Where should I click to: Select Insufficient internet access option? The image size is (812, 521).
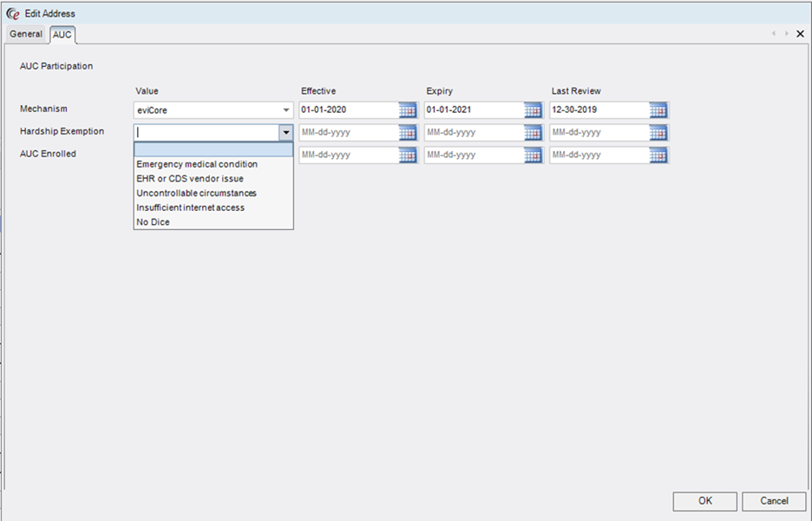(x=190, y=208)
